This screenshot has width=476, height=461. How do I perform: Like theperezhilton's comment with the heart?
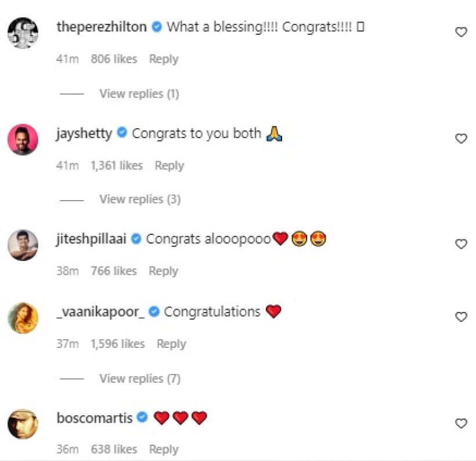coord(461,32)
